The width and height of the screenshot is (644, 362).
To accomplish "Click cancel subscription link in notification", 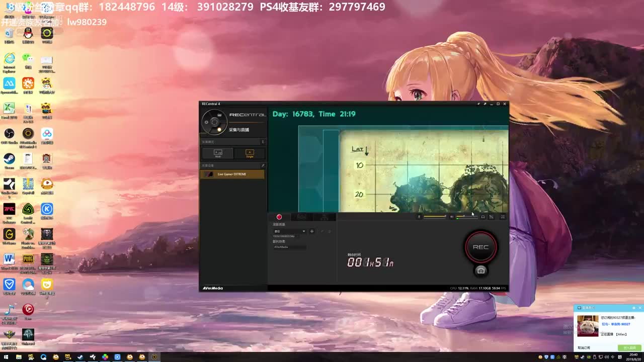I will tap(584, 347).
